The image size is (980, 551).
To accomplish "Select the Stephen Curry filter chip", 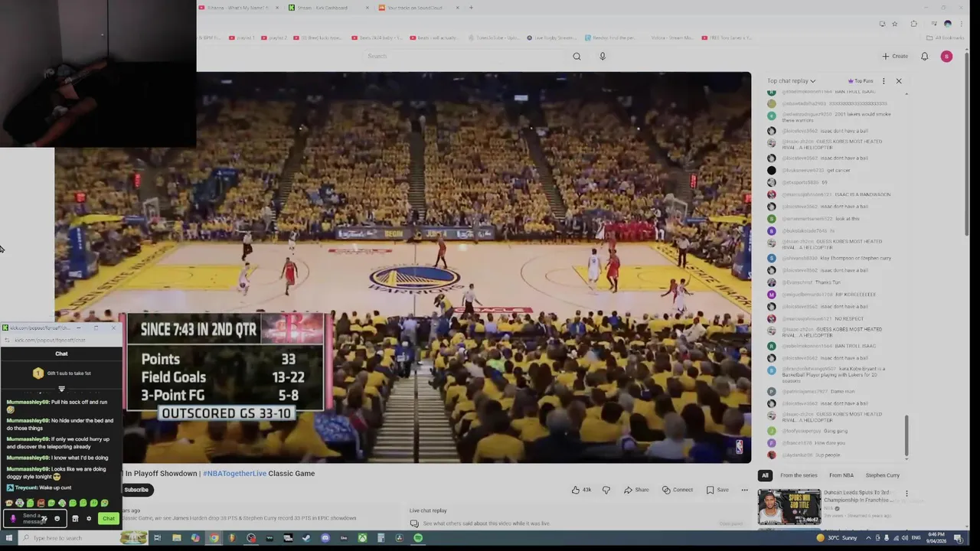I will point(883,475).
